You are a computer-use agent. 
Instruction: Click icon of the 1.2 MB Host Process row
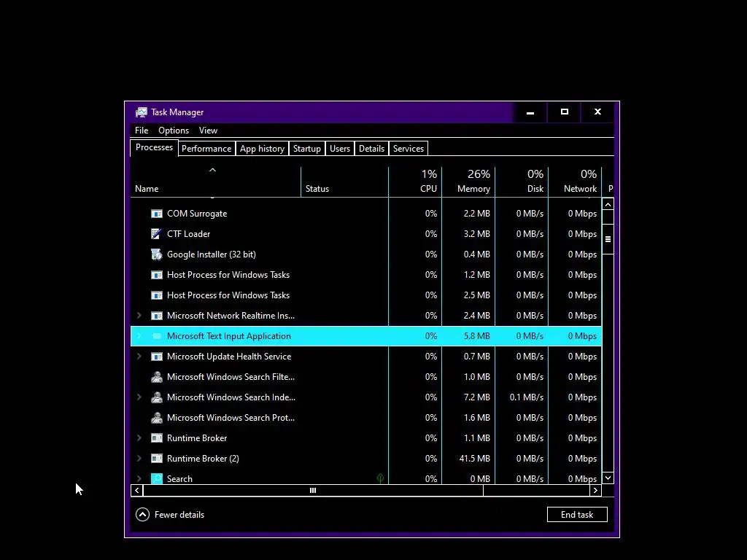(x=156, y=275)
